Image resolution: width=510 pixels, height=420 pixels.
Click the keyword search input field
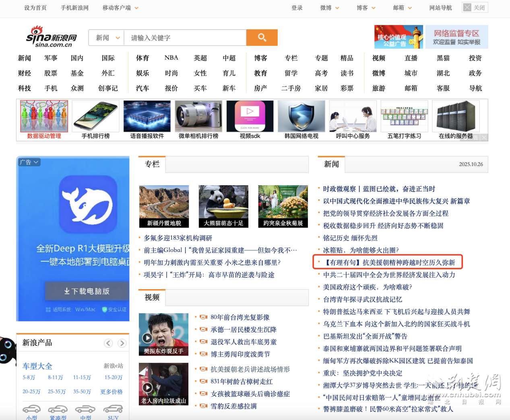185,38
